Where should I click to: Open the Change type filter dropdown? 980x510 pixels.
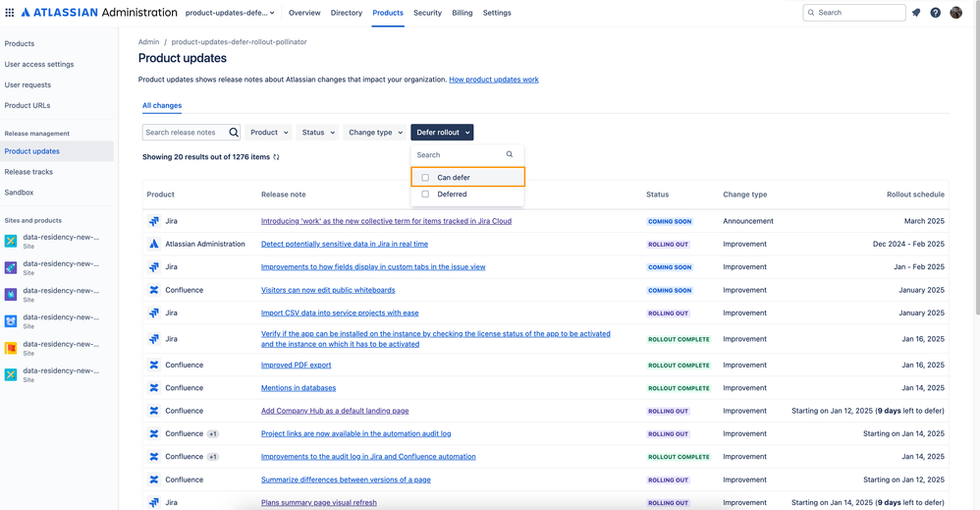click(375, 132)
